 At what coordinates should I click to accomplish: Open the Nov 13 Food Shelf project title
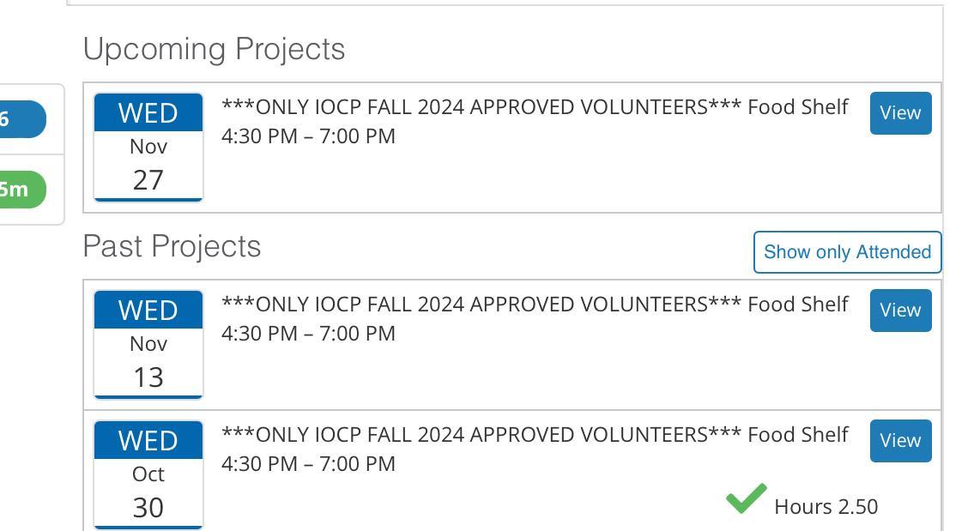(x=535, y=305)
